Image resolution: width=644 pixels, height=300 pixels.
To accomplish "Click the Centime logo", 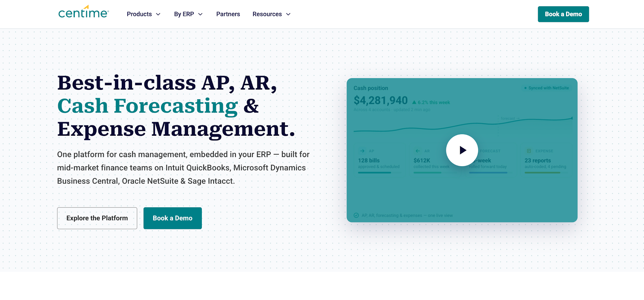I will [84, 12].
